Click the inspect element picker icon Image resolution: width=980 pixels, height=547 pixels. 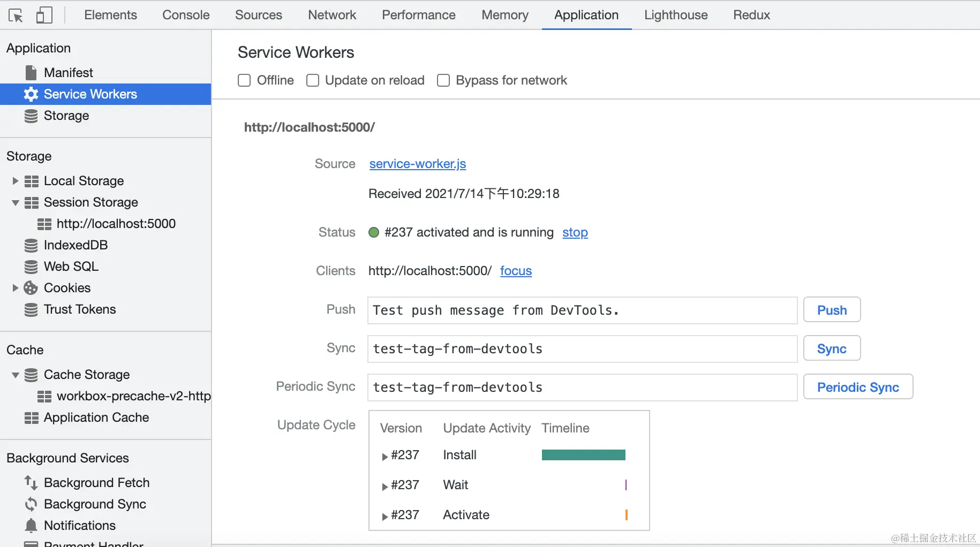(16, 16)
